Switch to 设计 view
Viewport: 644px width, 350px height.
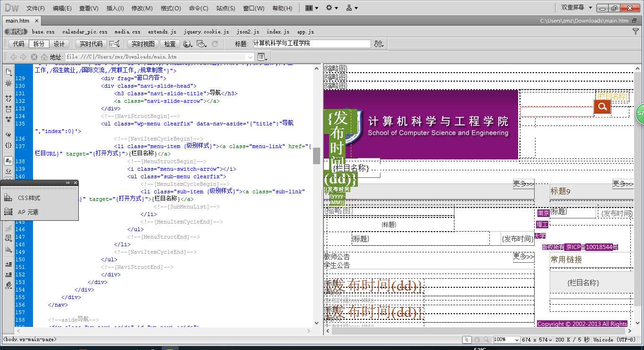click(x=59, y=44)
